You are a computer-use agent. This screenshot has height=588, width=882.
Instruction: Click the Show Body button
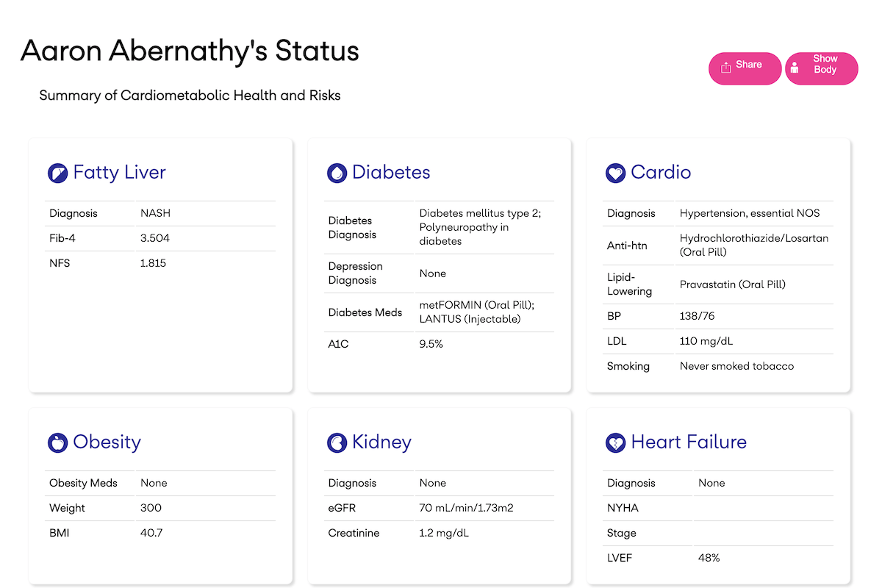(822, 68)
